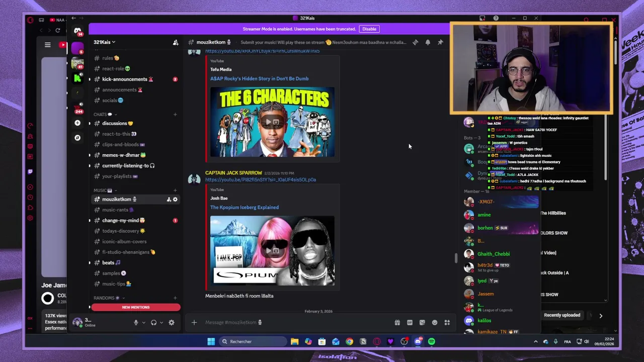Send a gift icon in message bar
Screen dimensions: 644x362
[x=397, y=322]
